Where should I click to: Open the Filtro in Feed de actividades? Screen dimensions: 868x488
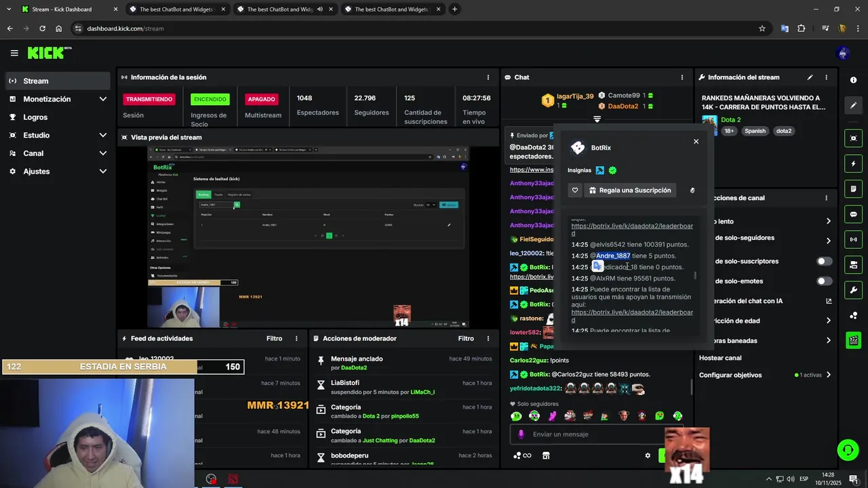(274, 338)
